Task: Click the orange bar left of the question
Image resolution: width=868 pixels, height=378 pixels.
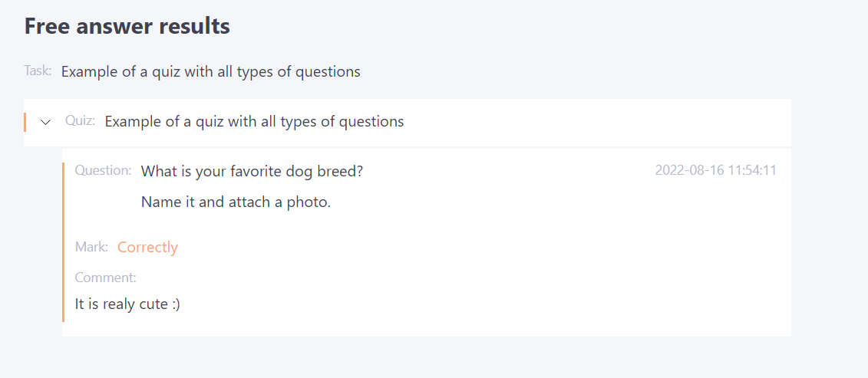Action: tap(64, 242)
